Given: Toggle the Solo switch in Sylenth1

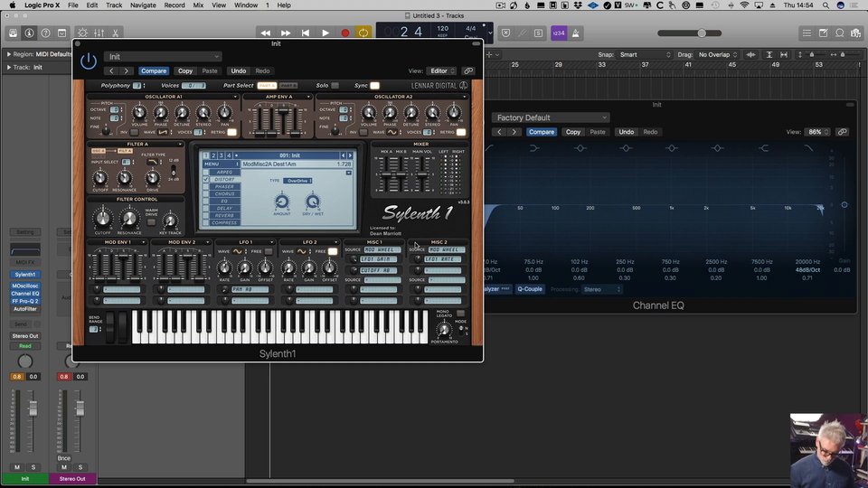Looking at the screenshot, I should [x=335, y=86].
